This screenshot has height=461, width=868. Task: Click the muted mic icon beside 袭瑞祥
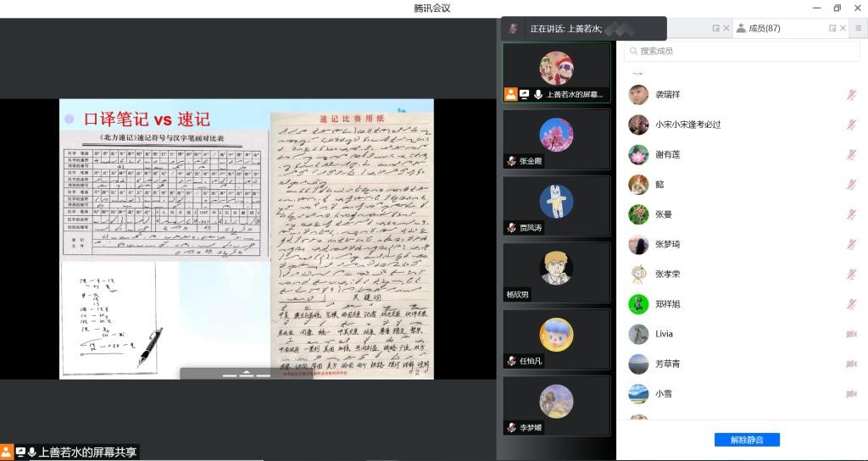[x=851, y=95]
